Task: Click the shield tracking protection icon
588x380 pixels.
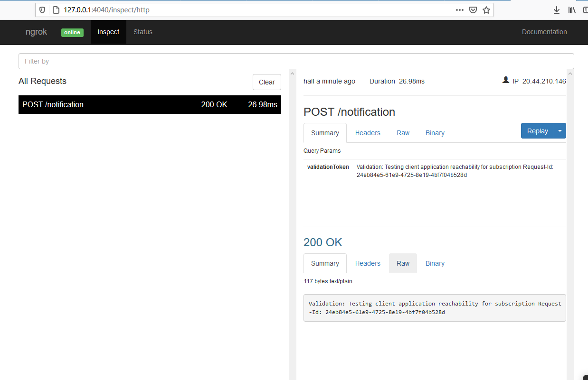Action: (x=43, y=10)
